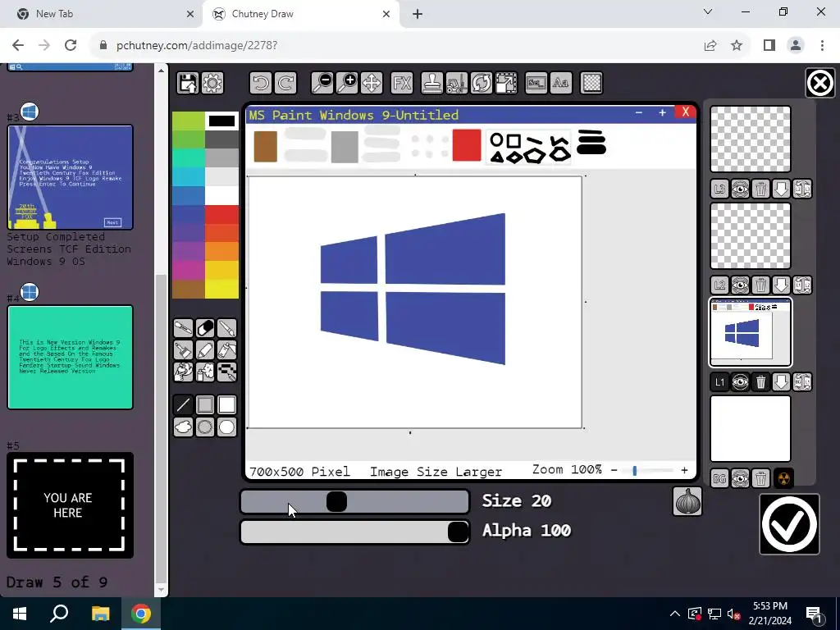The width and height of the screenshot is (840, 630).
Task: Open panel #3 Setup Completed thumbnail
Action: pos(71,177)
